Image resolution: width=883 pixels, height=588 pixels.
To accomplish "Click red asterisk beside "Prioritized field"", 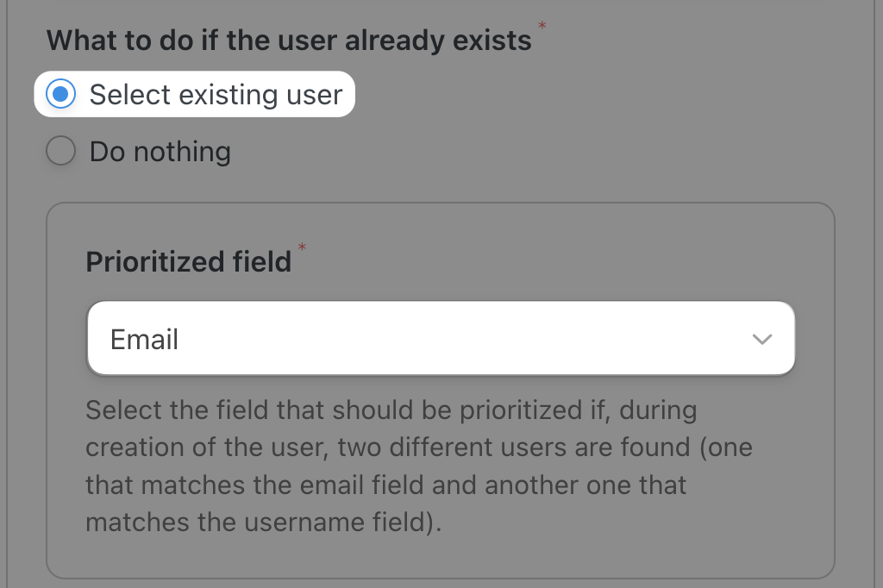I will pyautogui.click(x=302, y=248).
